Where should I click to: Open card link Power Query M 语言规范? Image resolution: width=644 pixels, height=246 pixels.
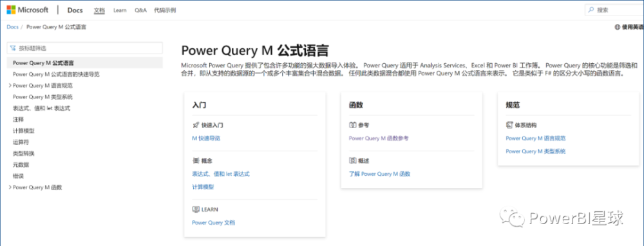(x=536, y=138)
